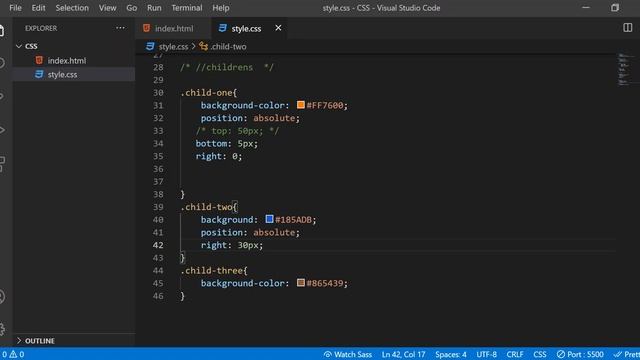Open the Selection menu

click(72, 8)
